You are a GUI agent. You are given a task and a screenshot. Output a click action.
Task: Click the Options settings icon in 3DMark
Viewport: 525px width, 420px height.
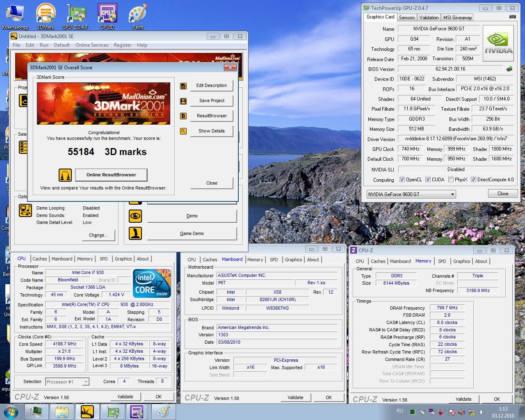point(25,210)
